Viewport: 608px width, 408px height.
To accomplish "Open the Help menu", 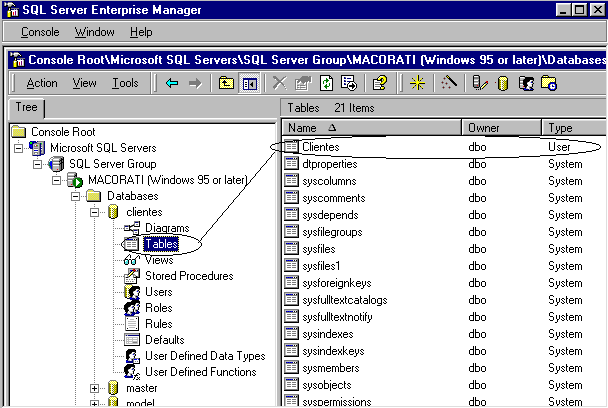I will [141, 32].
